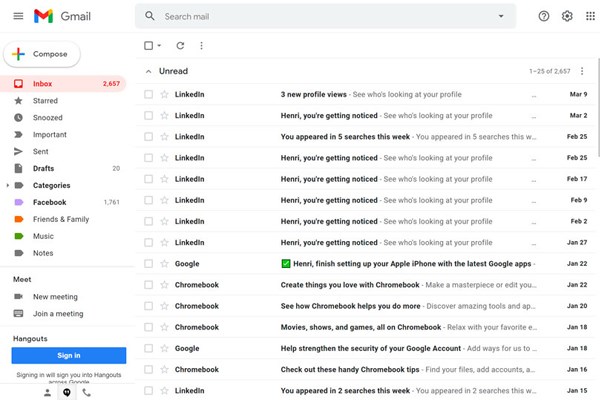This screenshot has width=600, height=400.
Task: Click the Feb 2 date text
Action: pyautogui.click(x=579, y=221)
